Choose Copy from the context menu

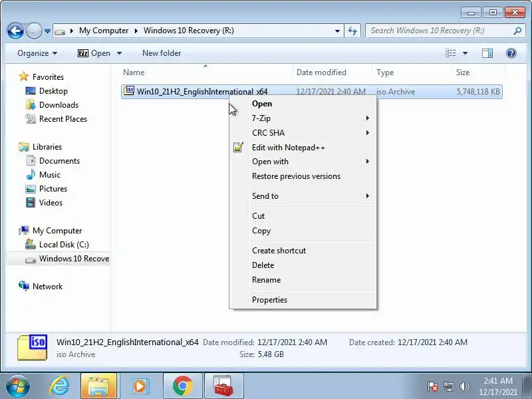point(303,231)
